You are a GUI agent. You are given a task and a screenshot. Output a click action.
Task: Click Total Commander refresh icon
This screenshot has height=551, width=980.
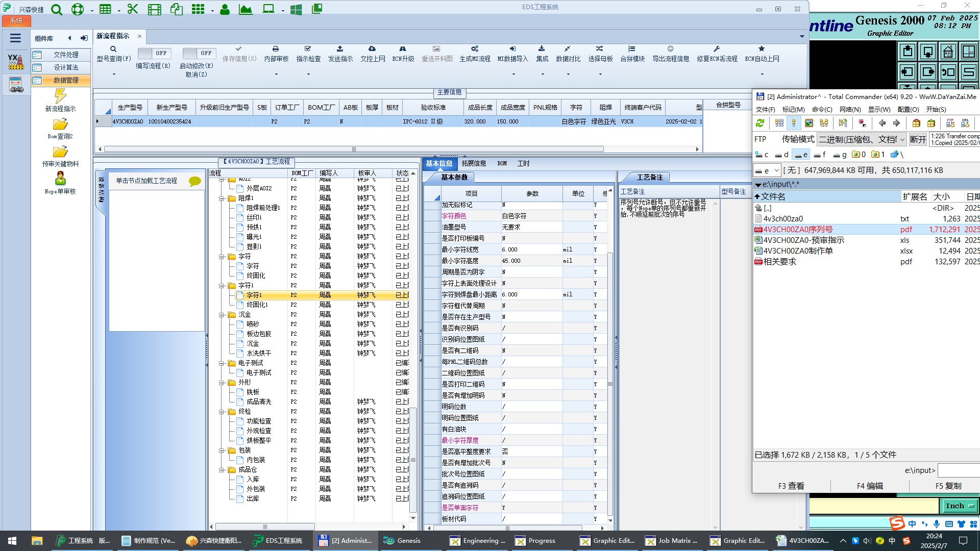click(760, 123)
